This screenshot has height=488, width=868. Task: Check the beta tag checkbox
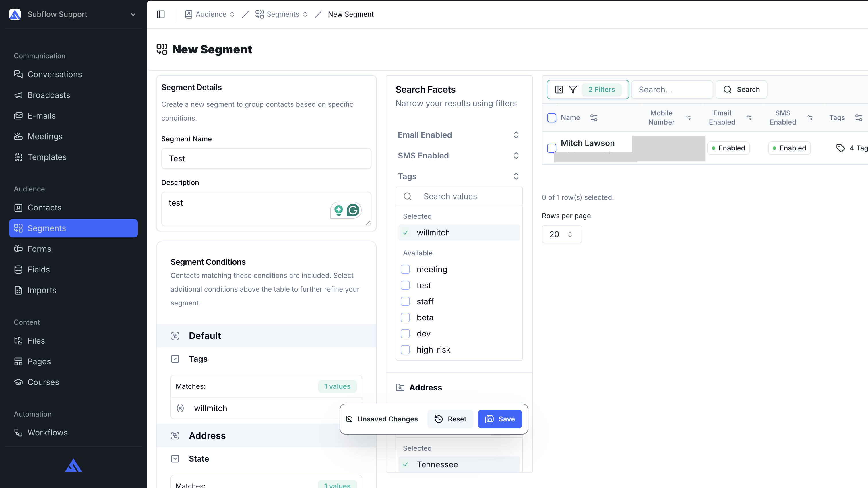(405, 317)
